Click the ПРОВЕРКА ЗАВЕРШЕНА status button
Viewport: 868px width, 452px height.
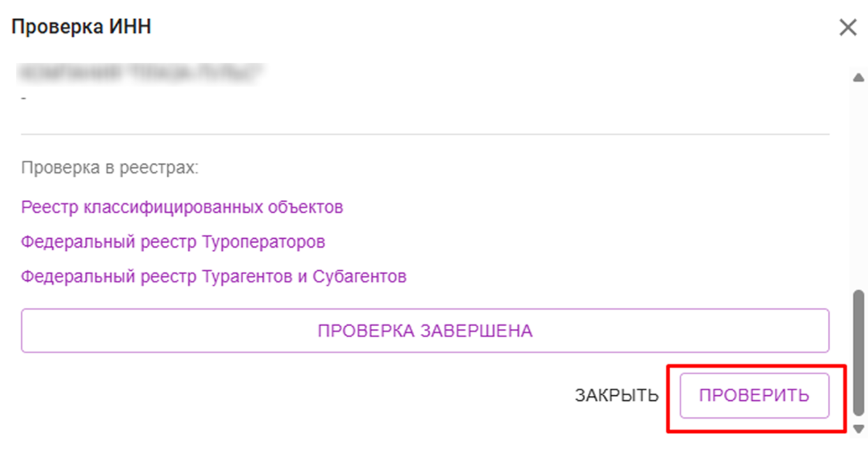(x=426, y=331)
